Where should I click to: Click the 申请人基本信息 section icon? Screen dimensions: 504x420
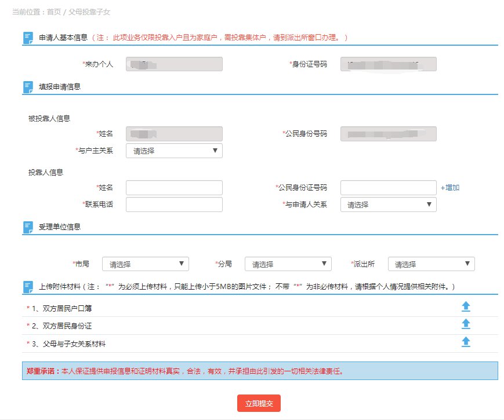point(28,38)
